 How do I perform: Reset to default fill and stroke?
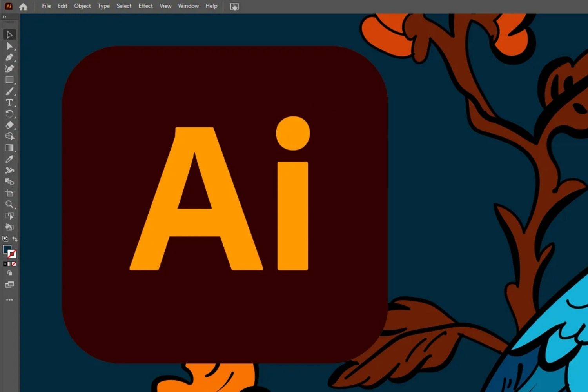tap(5, 239)
